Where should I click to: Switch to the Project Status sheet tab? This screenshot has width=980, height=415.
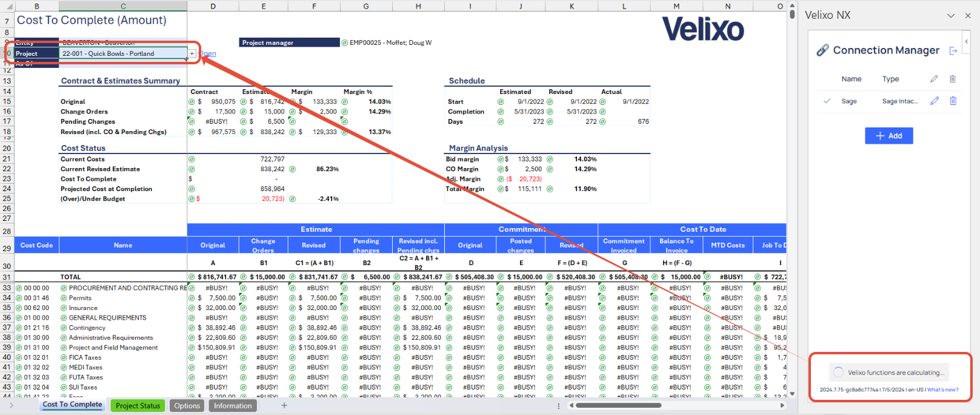pos(138,405)
